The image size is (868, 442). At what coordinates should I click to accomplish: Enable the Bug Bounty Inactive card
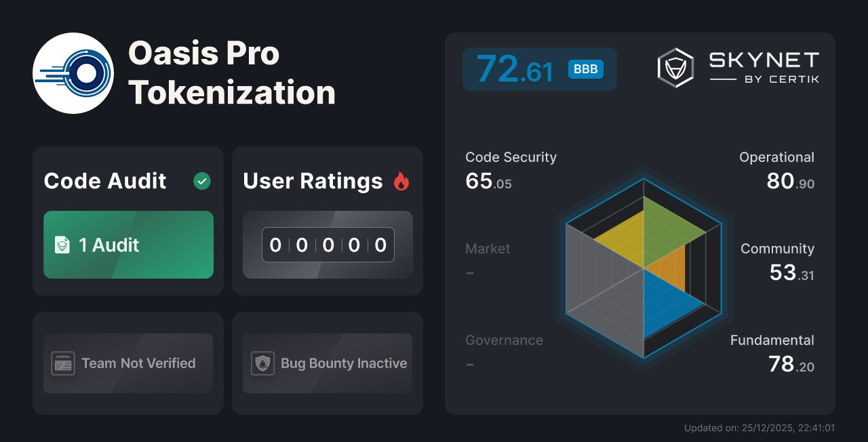[327, 363]
